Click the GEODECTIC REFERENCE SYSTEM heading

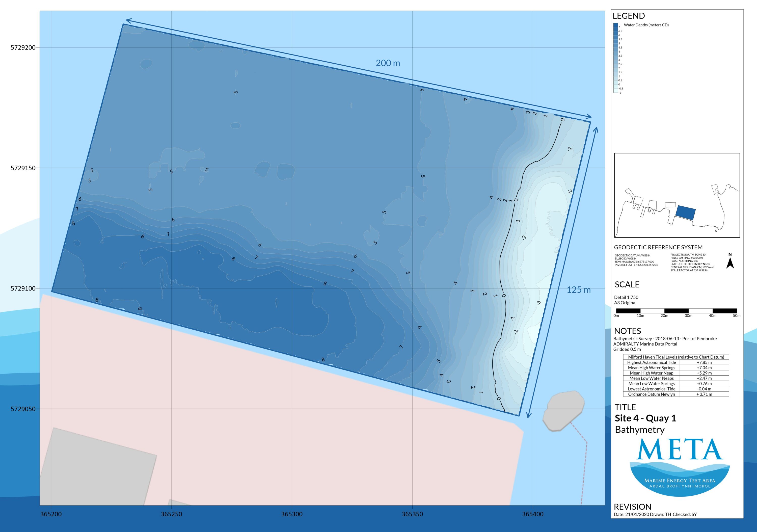pos(658,247)
